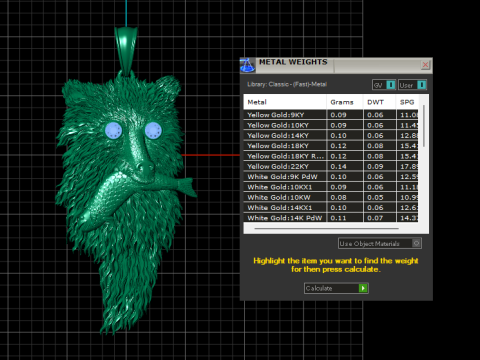This screenshot has height=360, width=480.
Task: Click the horizontal scrollbar under metal list
Action: pyautogui.click(x=326, y=229)
